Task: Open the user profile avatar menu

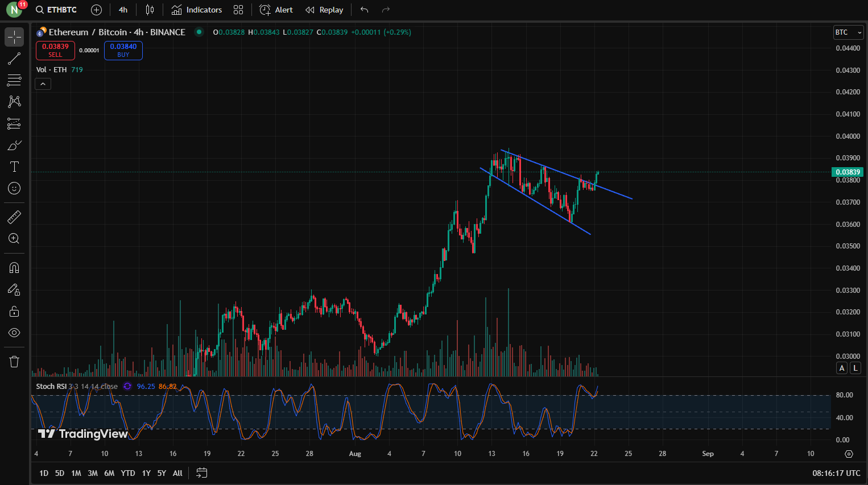Action: 14,10
